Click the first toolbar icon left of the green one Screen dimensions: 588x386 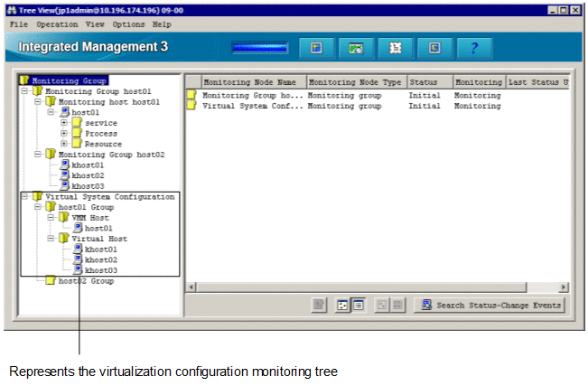pyautogui.click(x=316, y=47)
